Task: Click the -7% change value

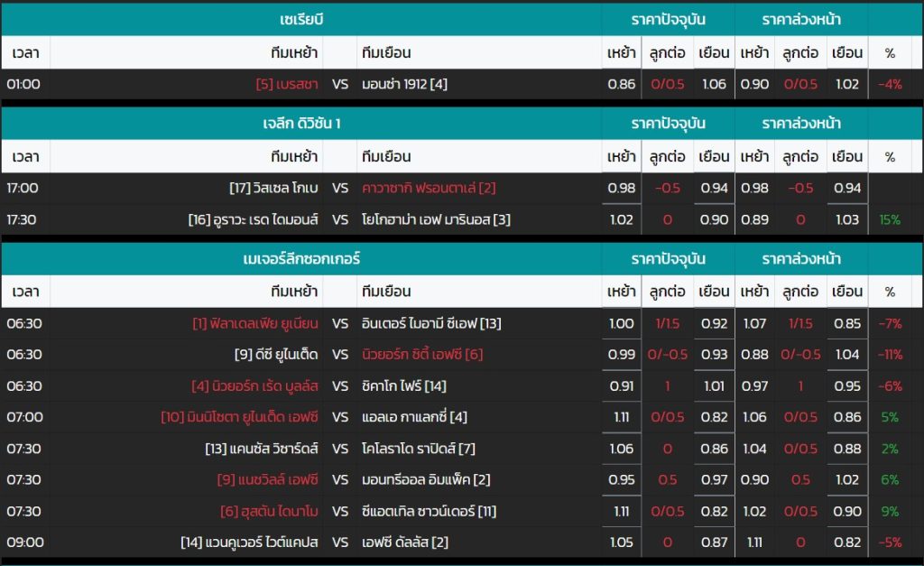Action: coord(890,323)
